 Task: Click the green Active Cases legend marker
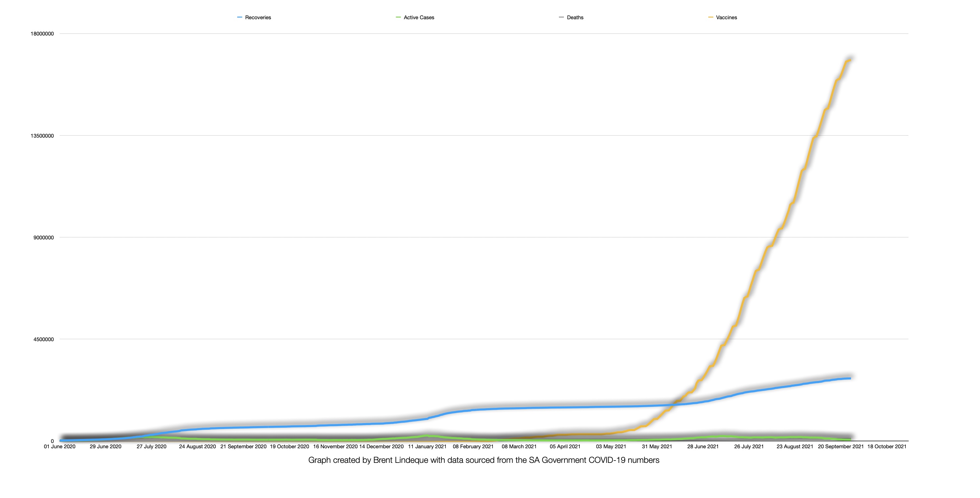[x=398, y=18]
